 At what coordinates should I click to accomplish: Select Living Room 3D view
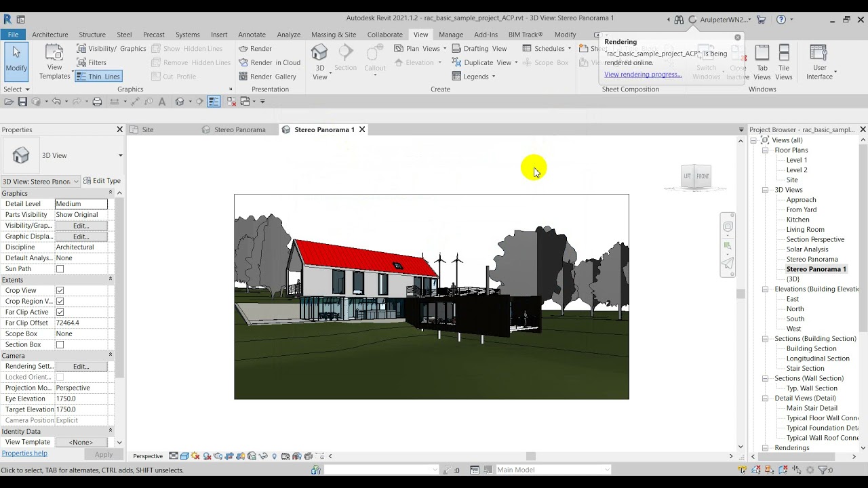coord(805,230)
